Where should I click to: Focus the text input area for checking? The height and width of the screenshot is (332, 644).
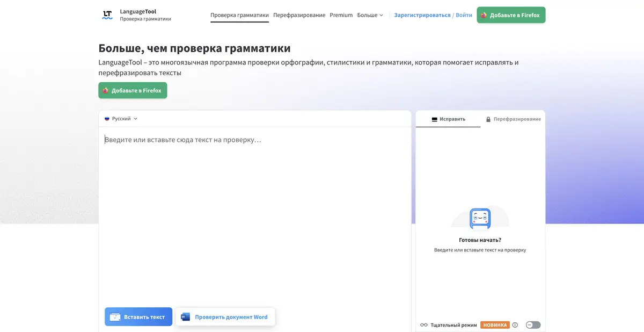coord(255,215)
